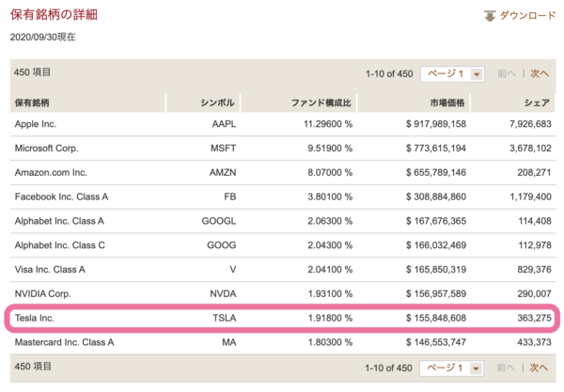This screenshot has height=392, width=564.
Task: Click the $ 146,553,747 market value
Action: click(436, 342)
